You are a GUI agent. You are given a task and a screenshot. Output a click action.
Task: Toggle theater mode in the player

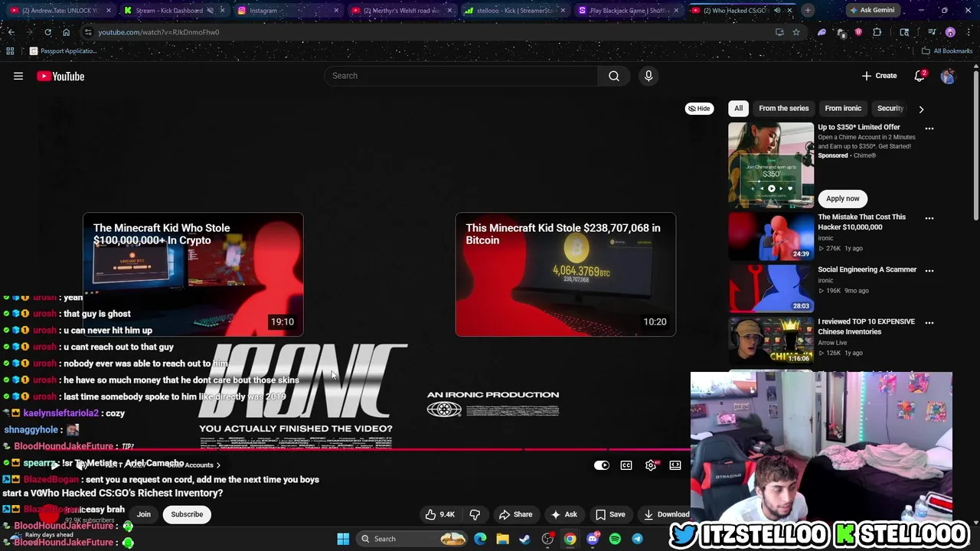pos(675,465)
